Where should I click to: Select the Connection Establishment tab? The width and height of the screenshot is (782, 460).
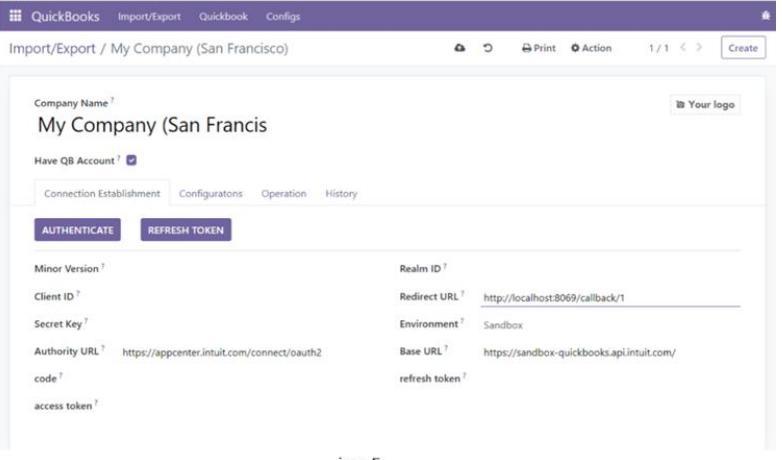point(102,194)
